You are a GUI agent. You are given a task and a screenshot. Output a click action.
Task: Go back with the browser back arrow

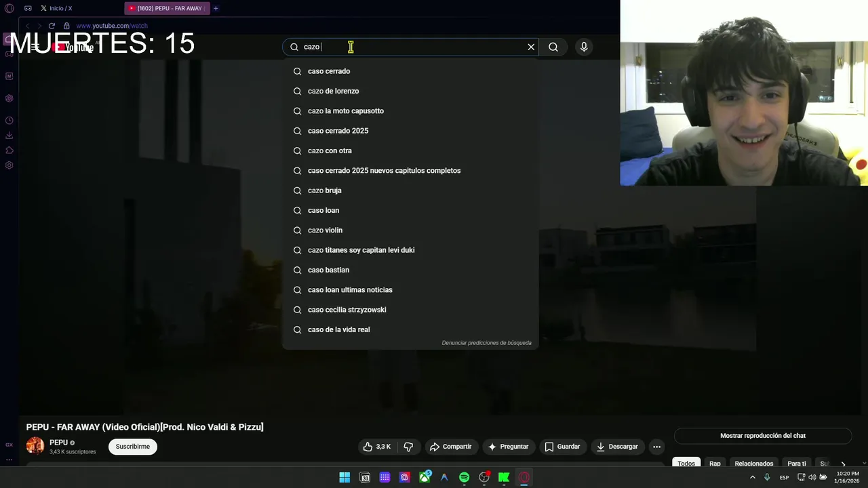[27, 26]
